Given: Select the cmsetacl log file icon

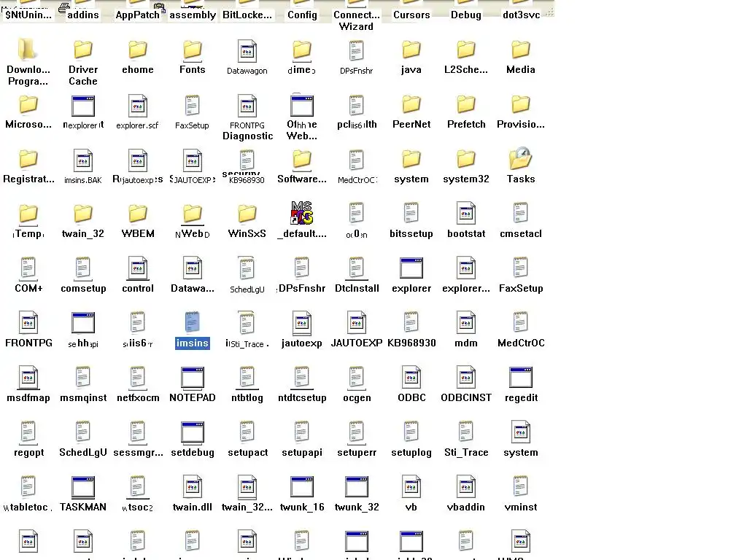Looking at the screenshot, I should 521,213.
